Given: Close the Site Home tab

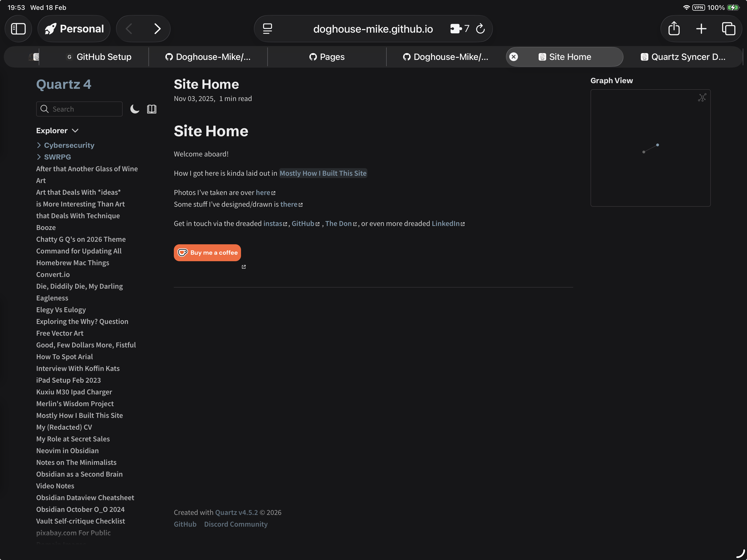Looking at the screenshot, I should [513, 57].
